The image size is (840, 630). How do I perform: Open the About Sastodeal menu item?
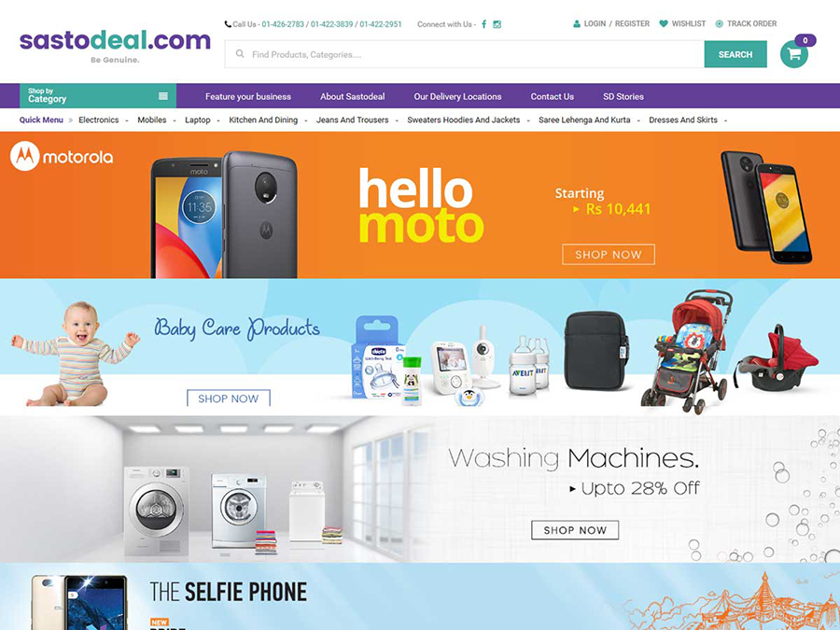pos(353,96)
